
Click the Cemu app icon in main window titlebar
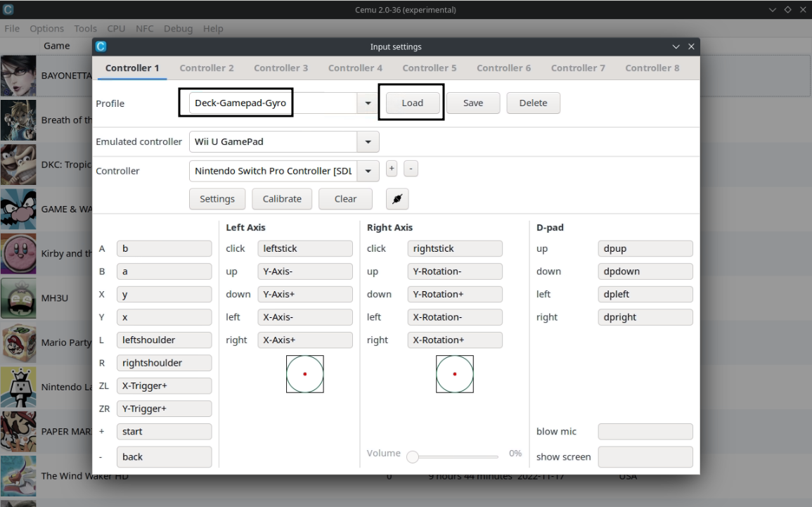(x=8, y=9)
